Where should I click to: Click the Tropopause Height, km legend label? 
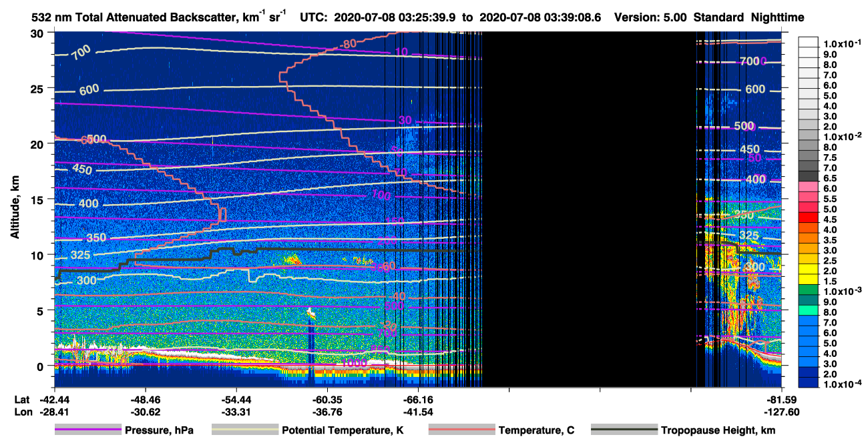click(717, 430)
